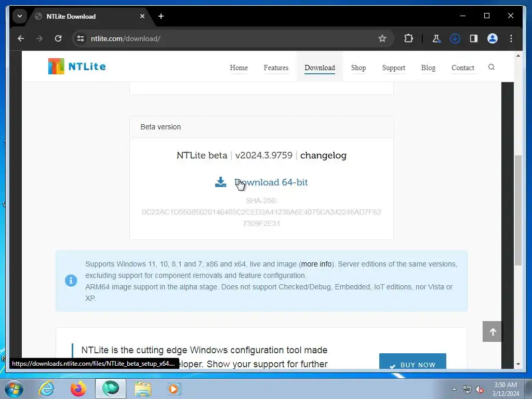Screen dimensions: 532x399
Task: Open Windows Media Player taskbar icon
Action: 175,389
